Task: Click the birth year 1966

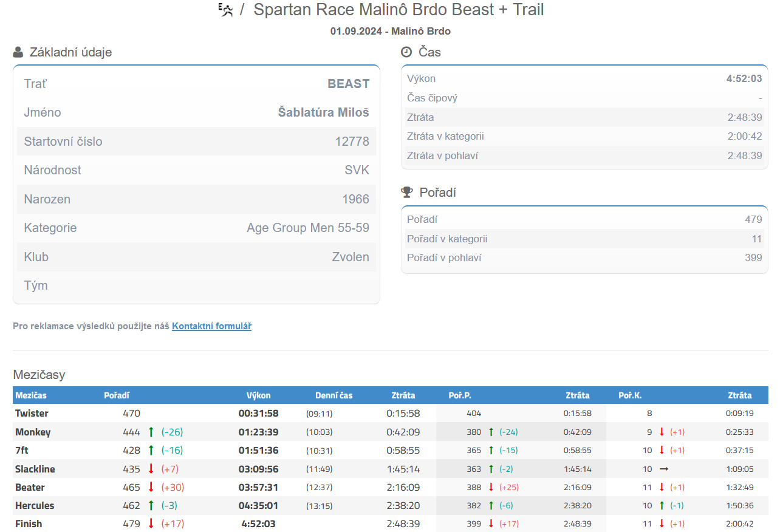Action: coord(356,199)
